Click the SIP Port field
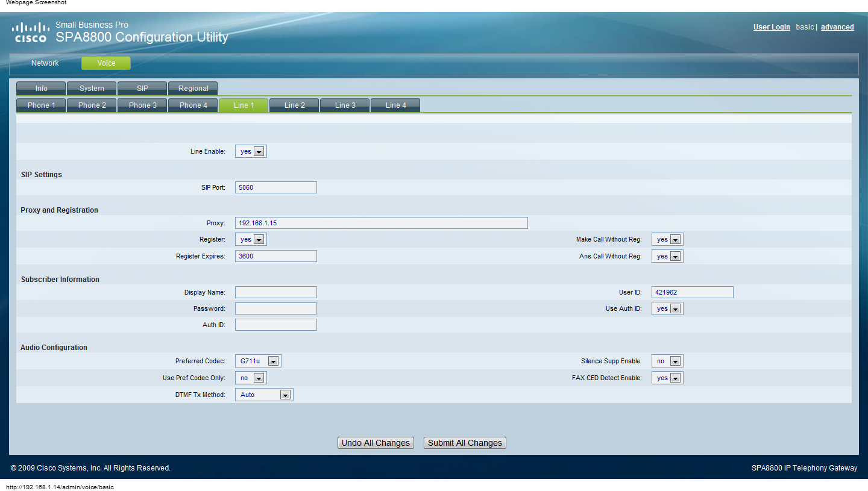This screenshot has height=491, width=868. point(276,187)
